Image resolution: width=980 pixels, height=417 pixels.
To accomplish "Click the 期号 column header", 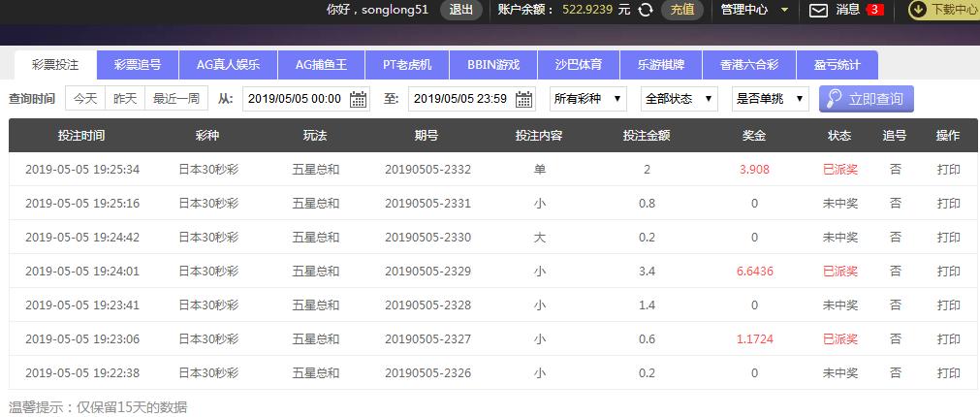I will [426, 136].
